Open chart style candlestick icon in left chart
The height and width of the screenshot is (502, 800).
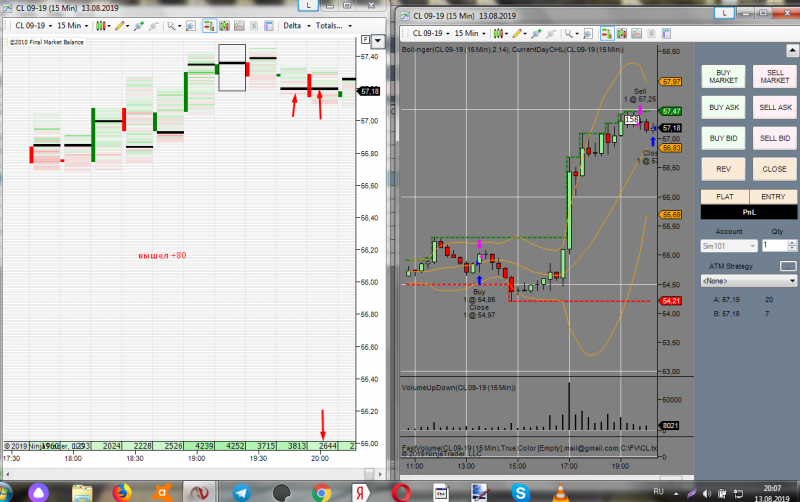pyautogui.click(x=101, y=26)
